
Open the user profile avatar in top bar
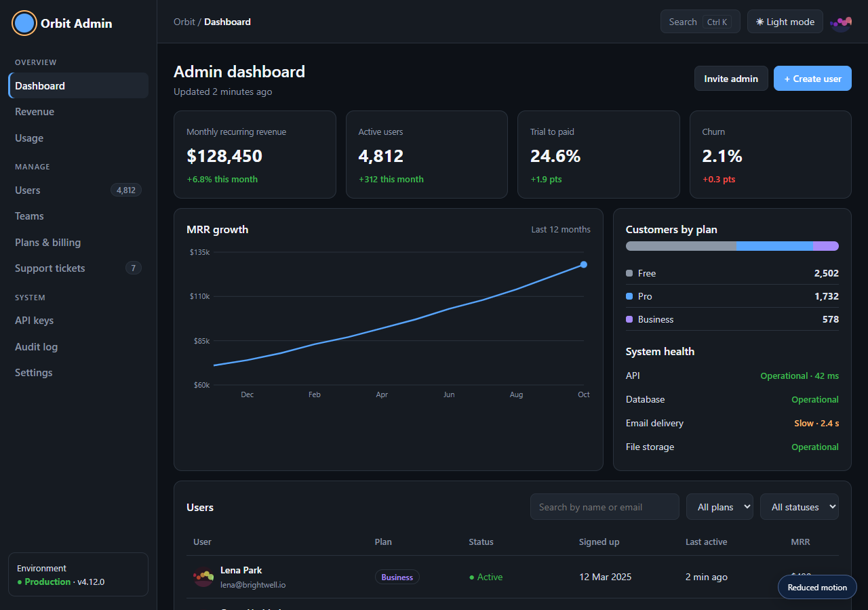[x=841, y=22]
